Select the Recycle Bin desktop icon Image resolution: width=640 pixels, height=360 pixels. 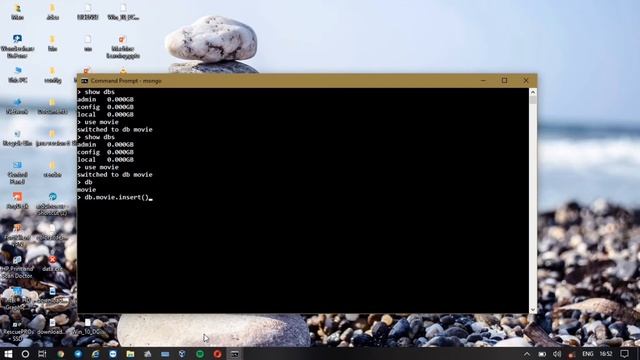[17, 138]
